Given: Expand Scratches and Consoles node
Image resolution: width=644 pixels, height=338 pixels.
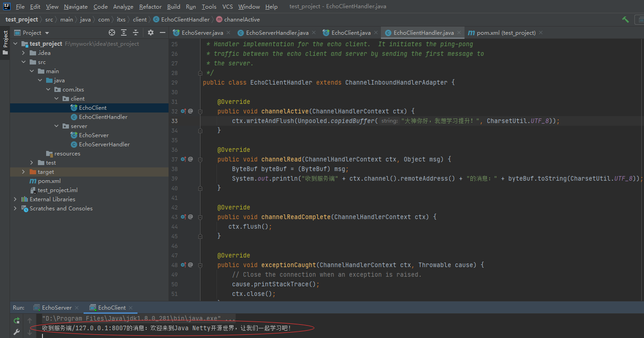Looking at the screenshot, I should point(15,209).
